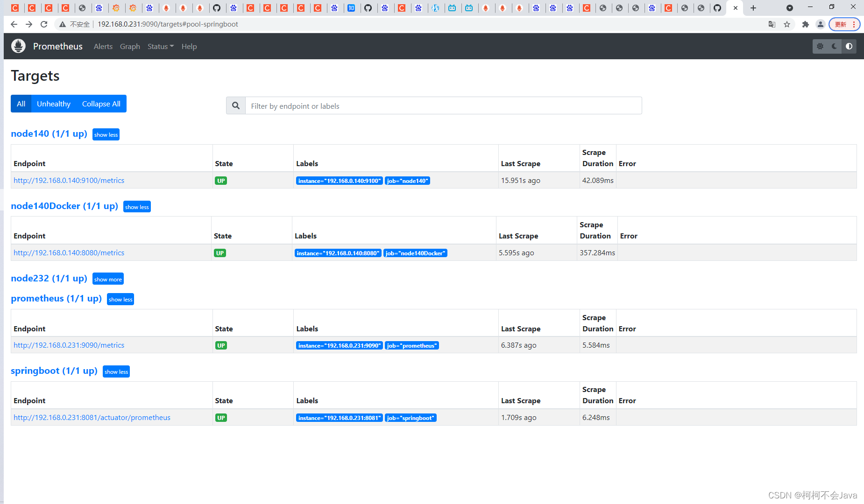Viewport: 864px width, 504px height.
Task: Open the Graph page
Action: tap(130, 46)
